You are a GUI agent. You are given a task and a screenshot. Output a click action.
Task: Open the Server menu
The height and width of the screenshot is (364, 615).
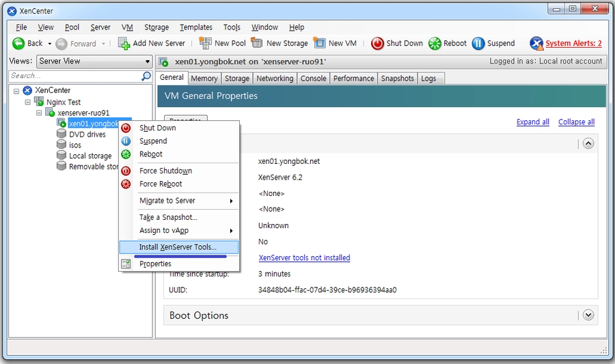tap(100, 27)
